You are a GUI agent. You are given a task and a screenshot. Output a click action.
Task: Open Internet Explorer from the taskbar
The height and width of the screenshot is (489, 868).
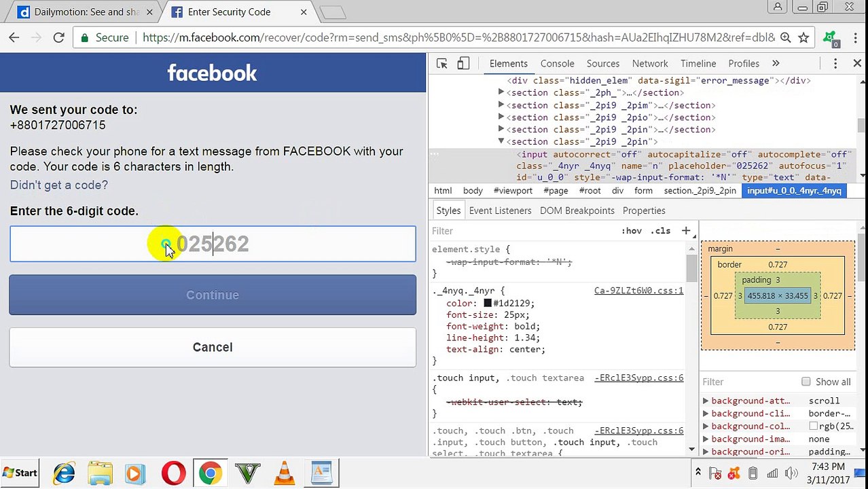coord(64,473)
